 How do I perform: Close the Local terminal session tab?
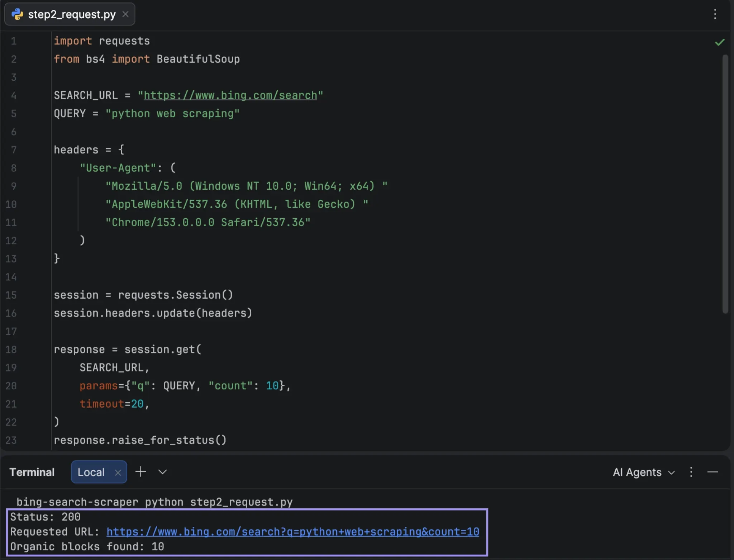point(118,473)
